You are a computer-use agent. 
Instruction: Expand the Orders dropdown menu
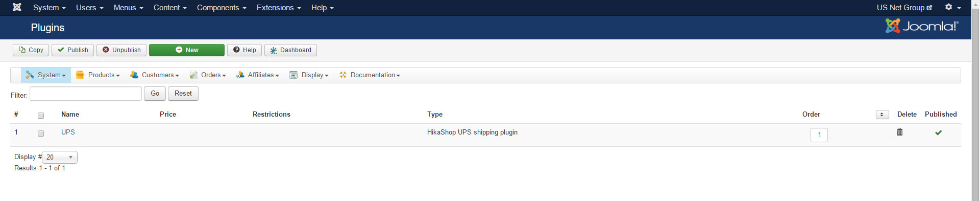(x=208, y=75)
